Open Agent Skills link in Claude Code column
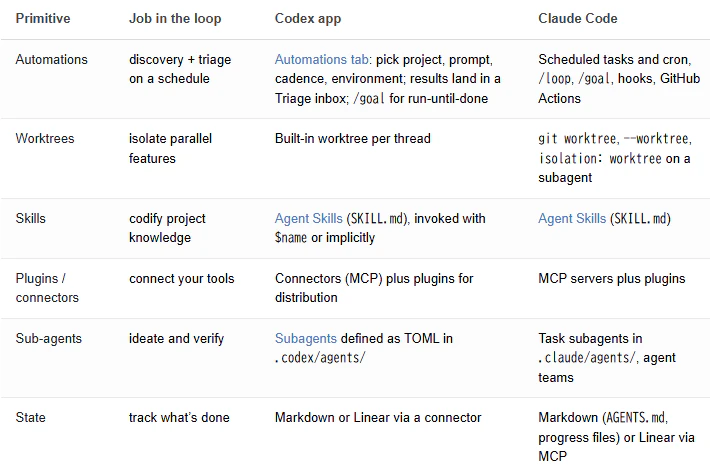 click(572, 218)
